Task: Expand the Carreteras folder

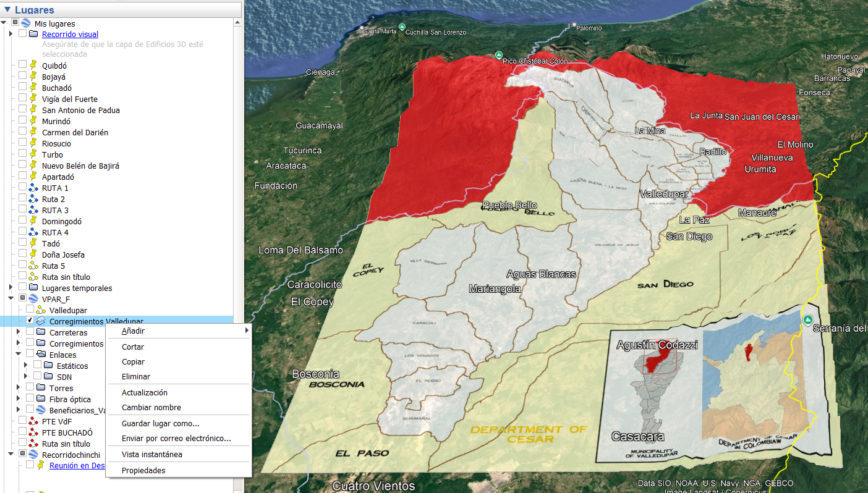Action: pos(19,332)
